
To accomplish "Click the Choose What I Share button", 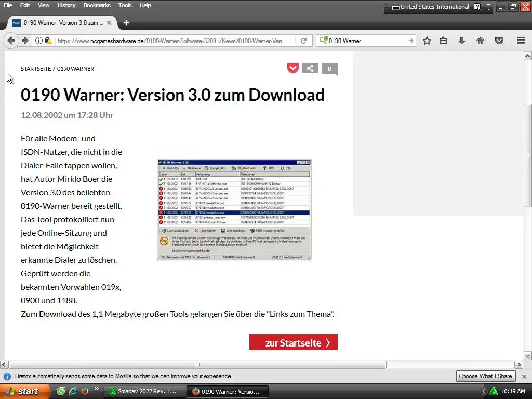I will [x=485, y=376].
